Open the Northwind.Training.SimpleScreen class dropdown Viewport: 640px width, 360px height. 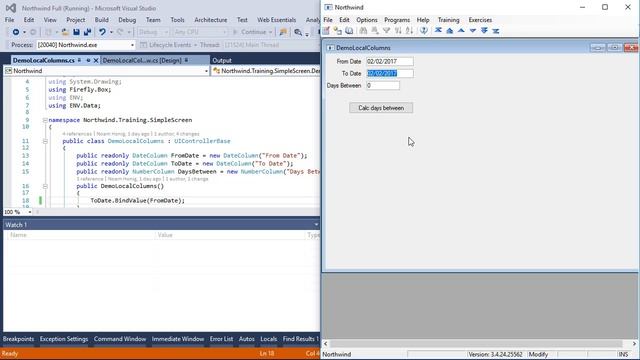coord(266,71)
